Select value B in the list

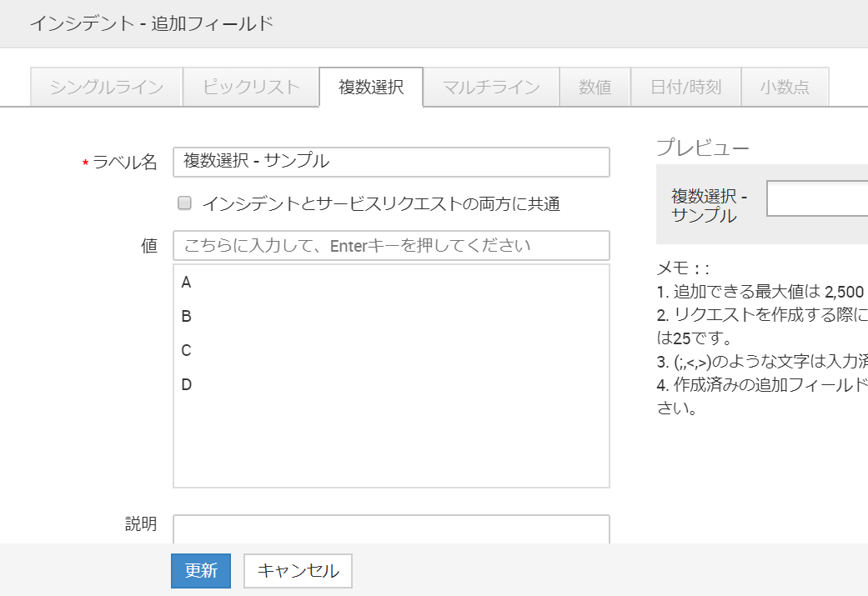coord(186,317)
